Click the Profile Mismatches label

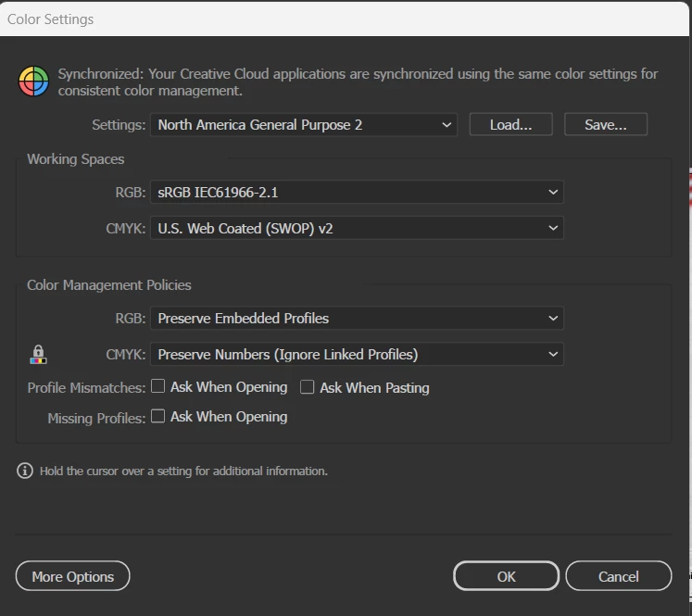(x=86, y=388)
